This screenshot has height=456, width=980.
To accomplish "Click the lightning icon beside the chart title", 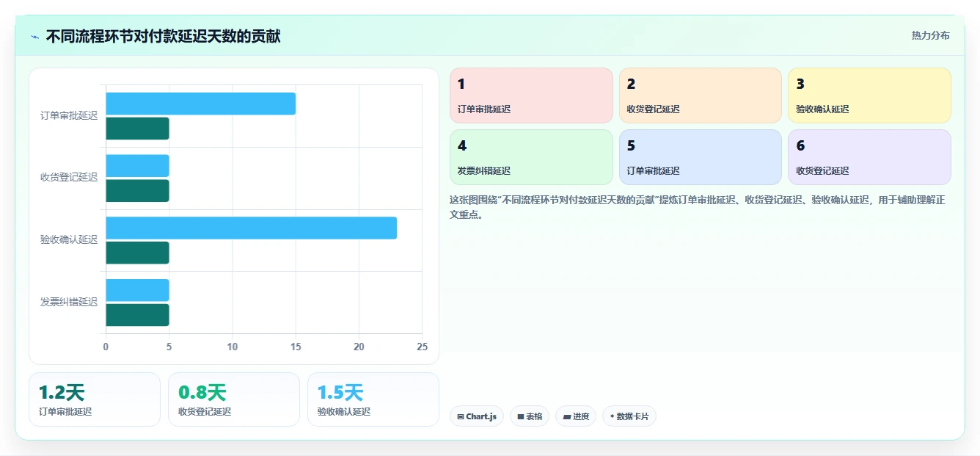I will pos(35,37).
